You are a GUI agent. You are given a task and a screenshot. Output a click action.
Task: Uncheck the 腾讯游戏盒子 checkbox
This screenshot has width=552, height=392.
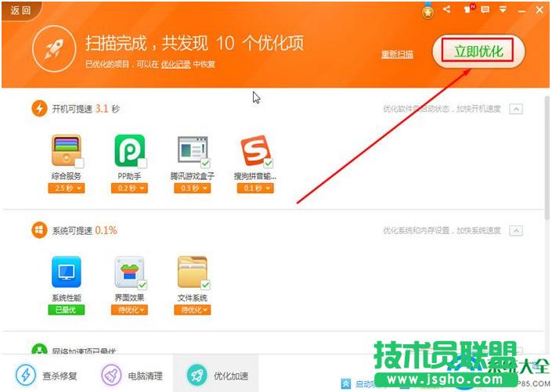pyautogui.click(x=205, y=163)
